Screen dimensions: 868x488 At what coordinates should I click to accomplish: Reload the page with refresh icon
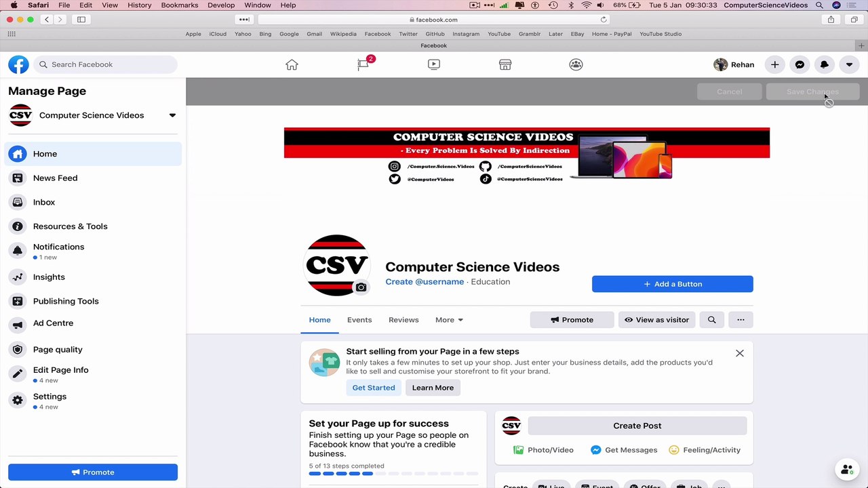[x=604, y=20]
